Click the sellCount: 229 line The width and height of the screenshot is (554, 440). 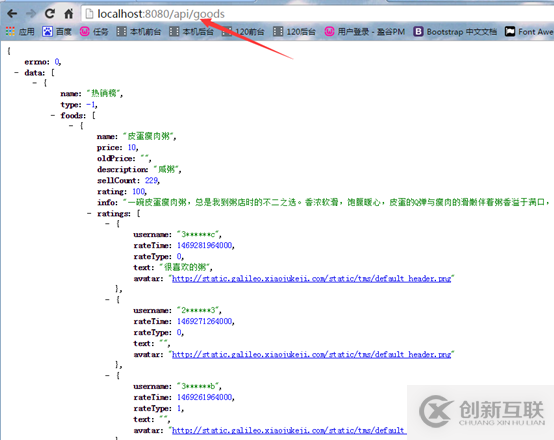(x=128, y=181)
